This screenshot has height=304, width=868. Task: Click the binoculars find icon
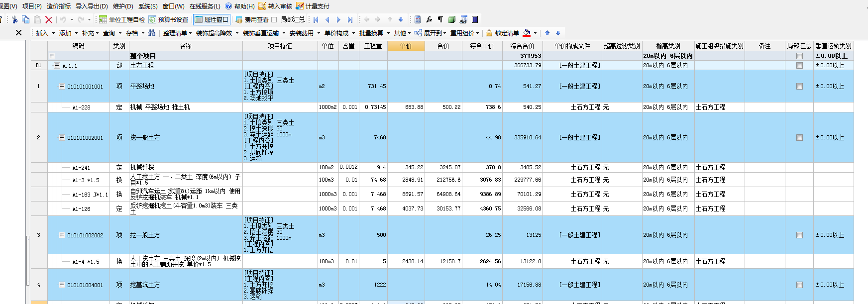[x=152, y=33]
